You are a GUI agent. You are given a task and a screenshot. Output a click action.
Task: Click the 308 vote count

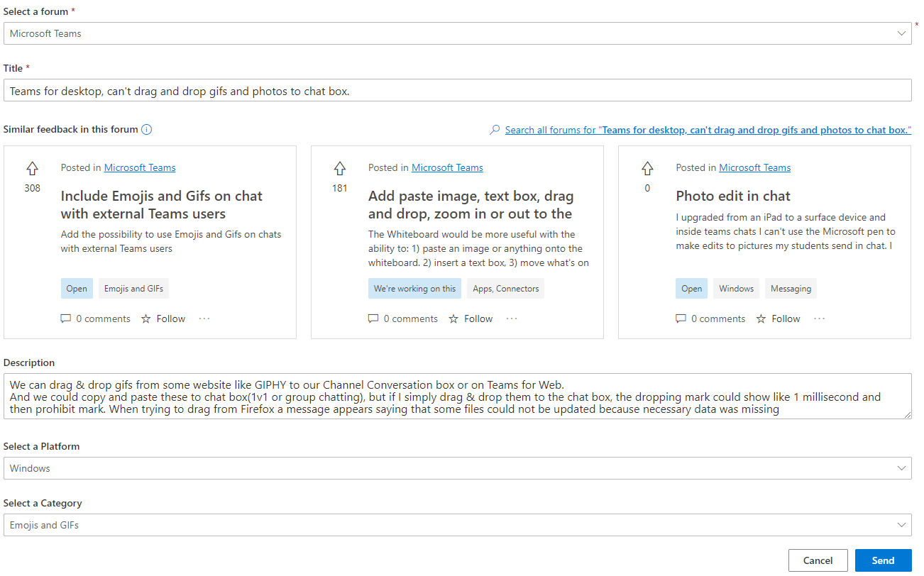pos(32,188)
